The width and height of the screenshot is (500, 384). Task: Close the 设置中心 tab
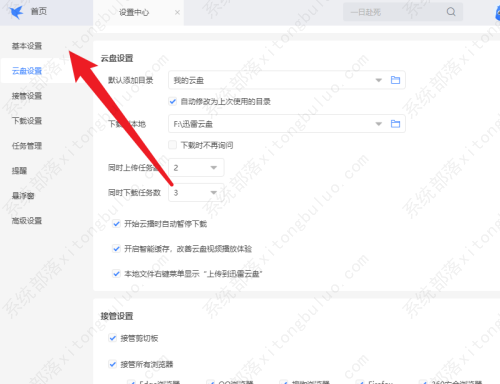coord(177,12)
